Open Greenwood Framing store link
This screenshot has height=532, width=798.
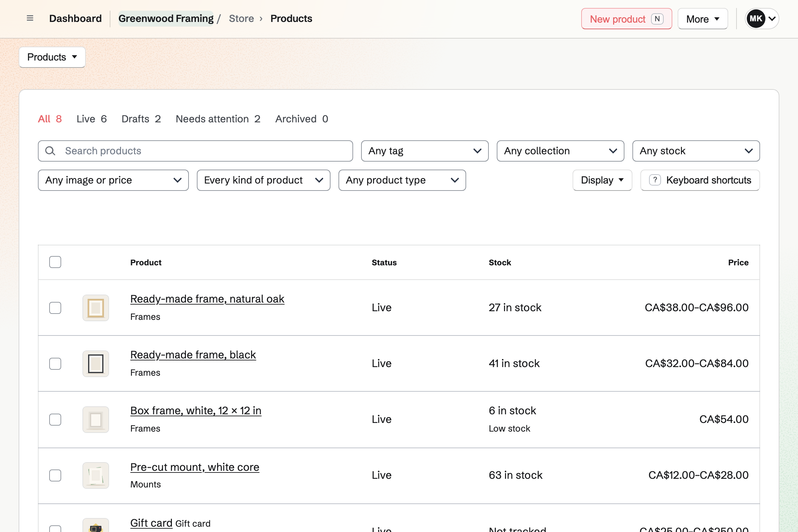[166, 18]
